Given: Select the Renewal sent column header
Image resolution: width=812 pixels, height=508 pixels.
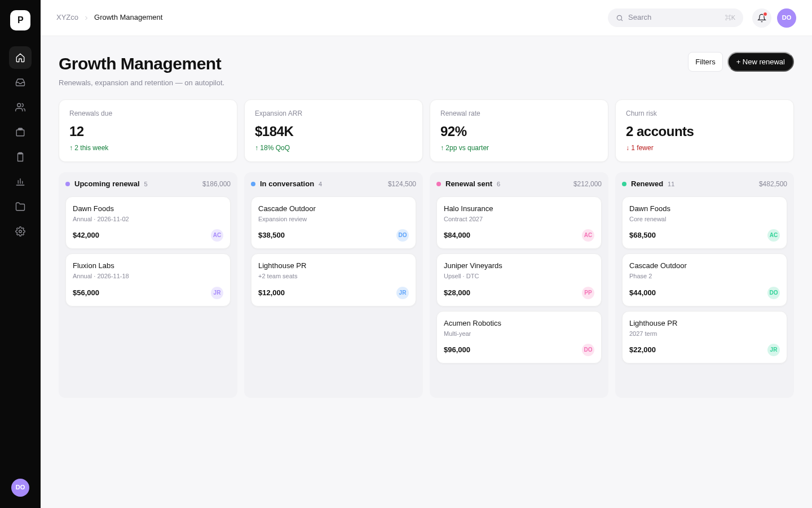Looking at the screenshot, I should (519, 184).
